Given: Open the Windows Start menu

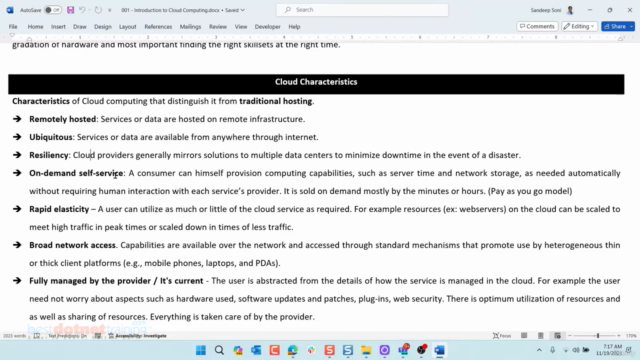Looking at the screenshot, I should [201, 350].
